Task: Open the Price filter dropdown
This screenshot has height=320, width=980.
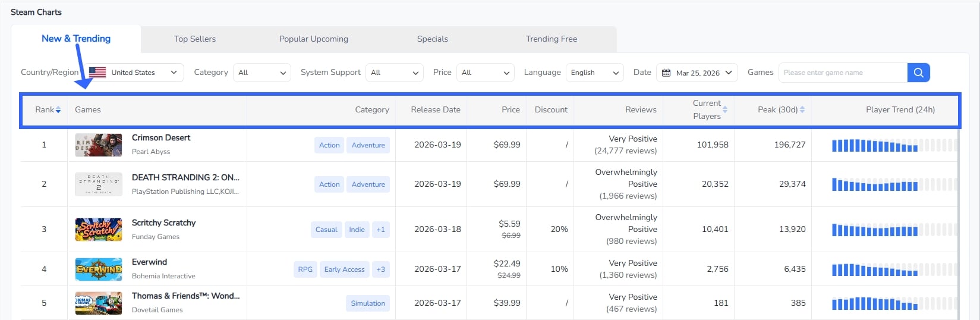Action: point(486,73)
